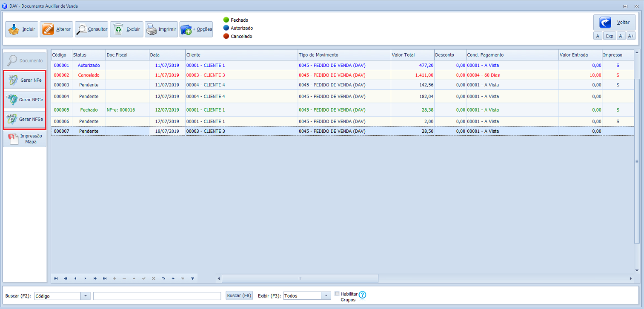Click the Cliente column header
Image resolution: width=644 pixels, height=309 pixels.
point(241,55)
